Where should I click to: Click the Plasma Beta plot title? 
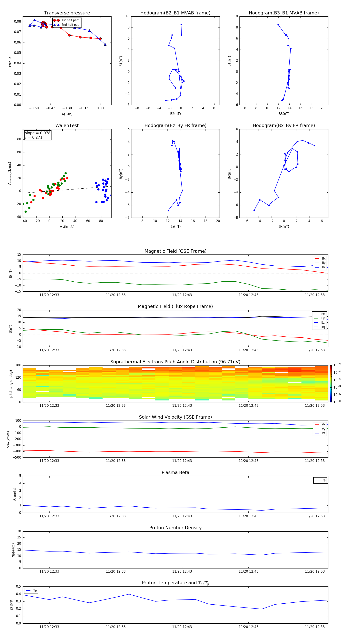click(x=175, y=472)
